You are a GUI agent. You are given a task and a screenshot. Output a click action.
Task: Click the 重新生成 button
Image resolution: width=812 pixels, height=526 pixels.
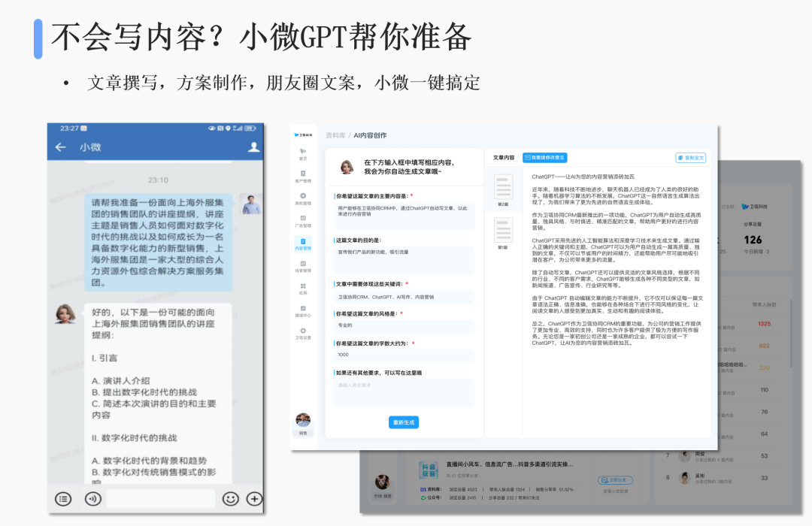point(404,422)
